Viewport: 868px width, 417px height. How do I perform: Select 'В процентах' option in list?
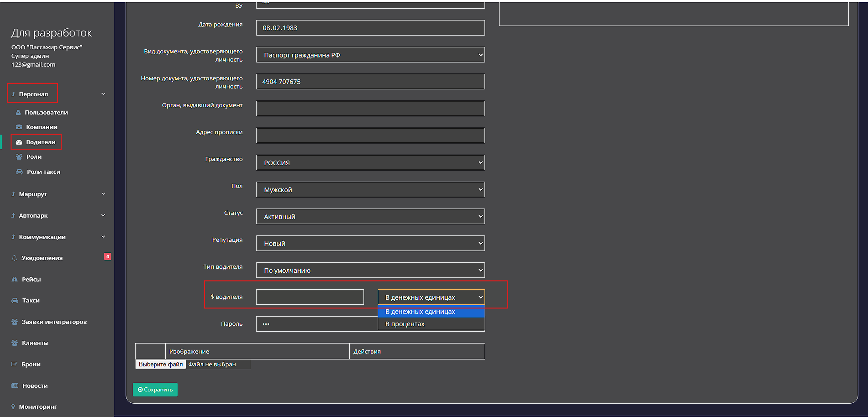pos(405,324)
